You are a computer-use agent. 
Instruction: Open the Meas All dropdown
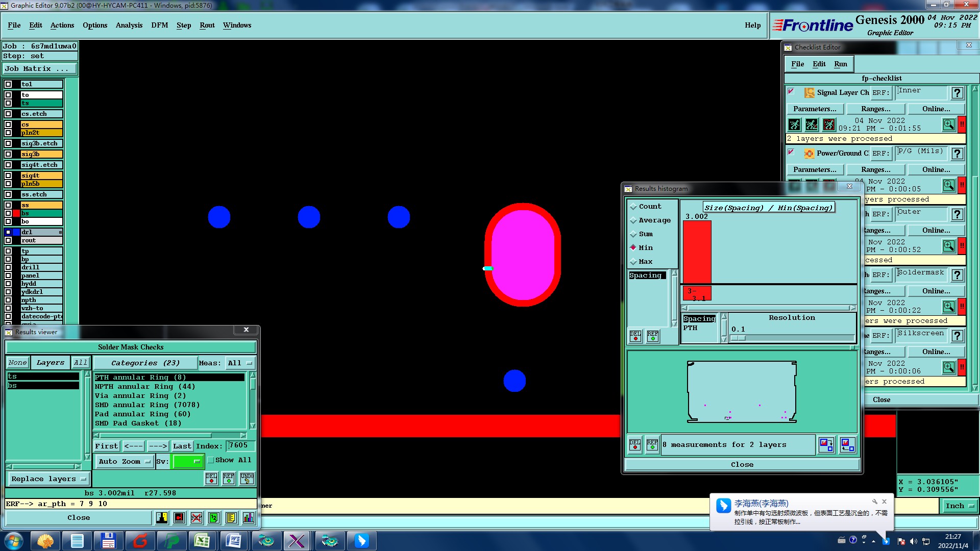pos(240,363)
